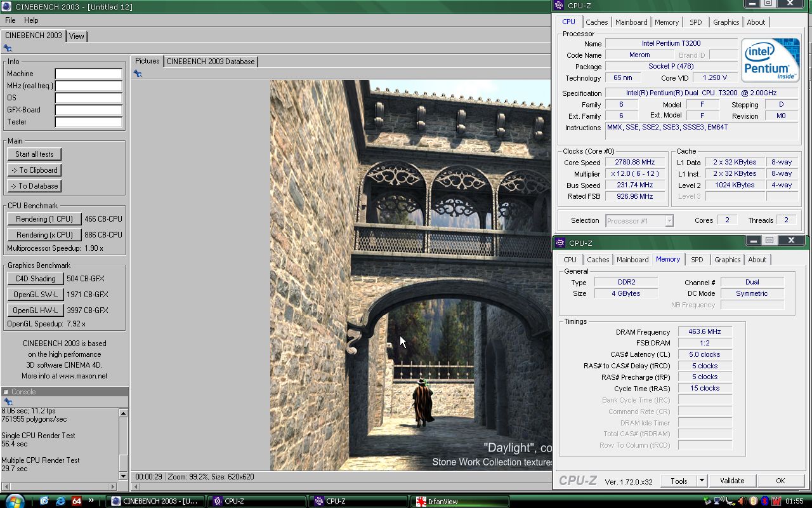Run the OpenGL SW-L test
Viewport: 812px width, 508px height.
point(35,295)
